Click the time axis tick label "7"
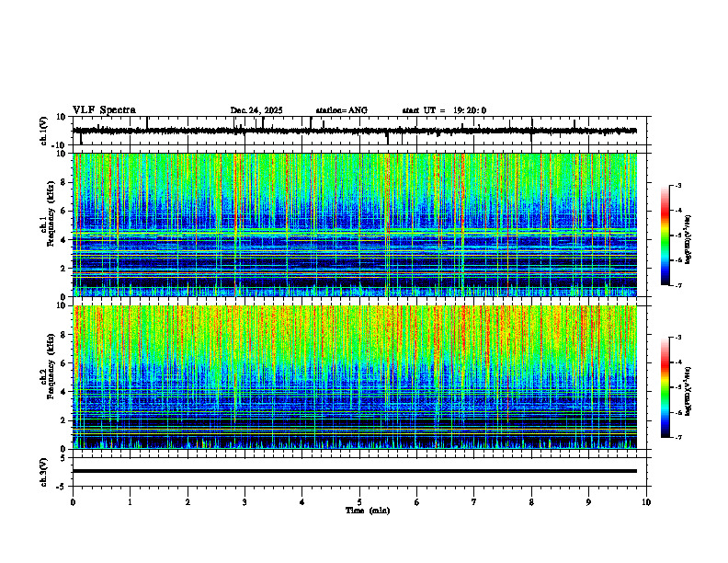This screenshot has width=728, height=563. point(474,502)
